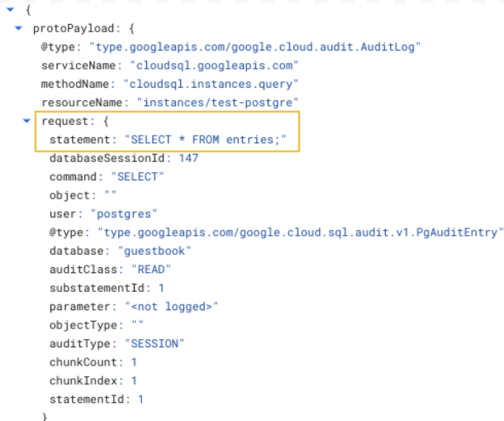Viewport: 504px width, 421px height.
Task: Click the chunkCount field key
Action: (x=83, y=362)
